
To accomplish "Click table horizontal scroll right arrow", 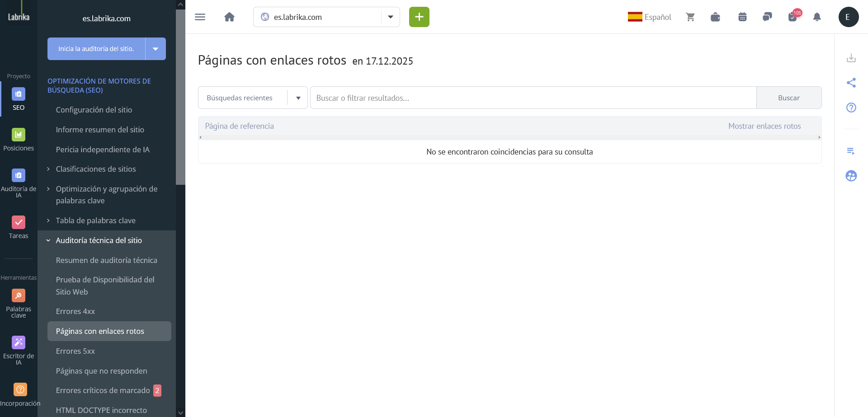I will click(x=819, y=137).
